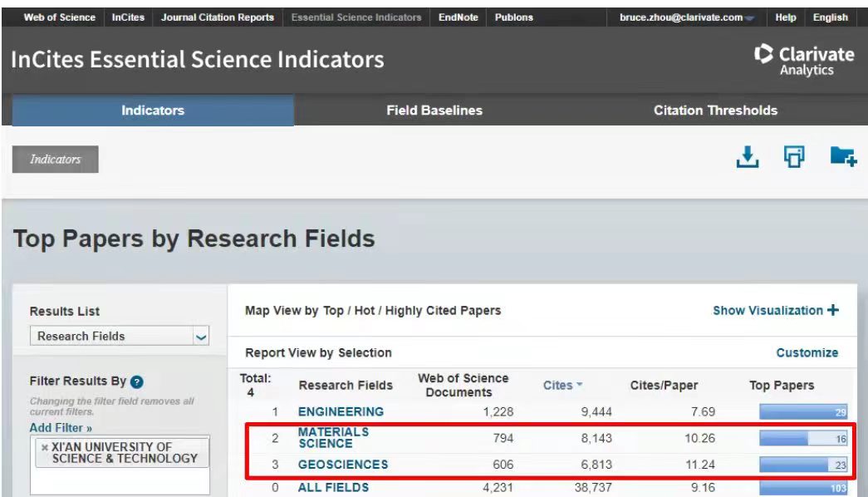Click Engineering documents value 1,228
Viewport: 868px width, 497px height.
coord(498,411)
